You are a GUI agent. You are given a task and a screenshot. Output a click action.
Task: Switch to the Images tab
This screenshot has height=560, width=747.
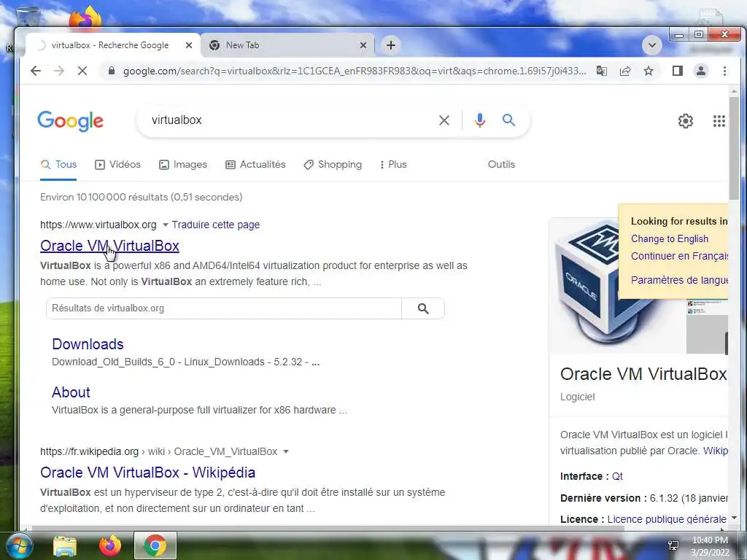183,165
